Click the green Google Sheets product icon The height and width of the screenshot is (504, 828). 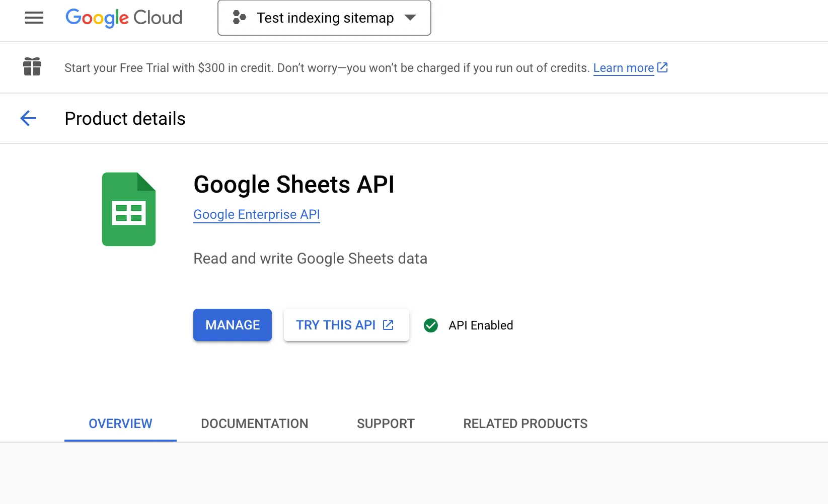click(x=129, y=209)
